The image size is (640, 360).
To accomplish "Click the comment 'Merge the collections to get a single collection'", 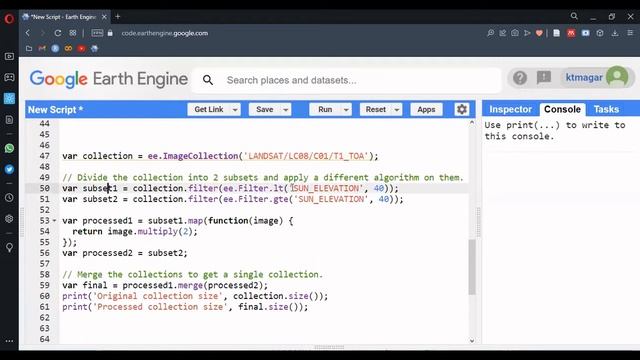I will pos(192,274).
